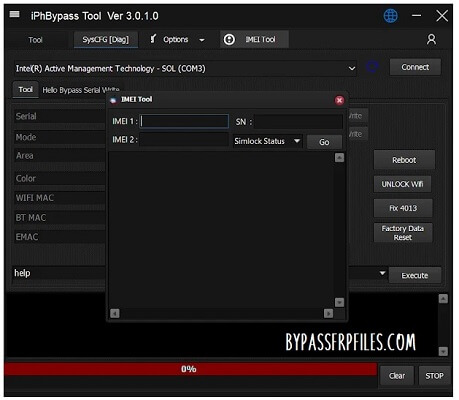The image size is (459, 400).
Task: Click the Go button
Action: click(324, 142)
